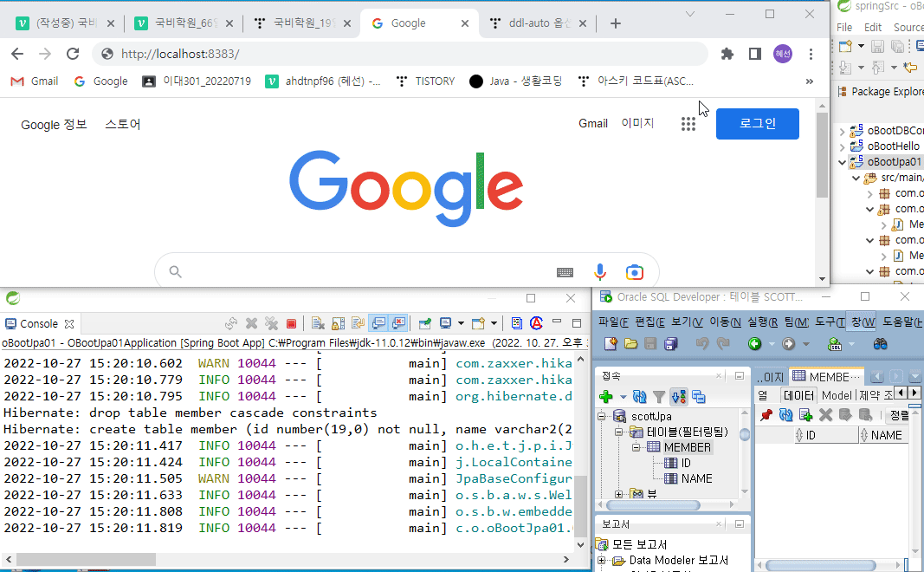Pin the Eclipse Console view
Viewport: 924px width, 572px height.
click(425, 323)
